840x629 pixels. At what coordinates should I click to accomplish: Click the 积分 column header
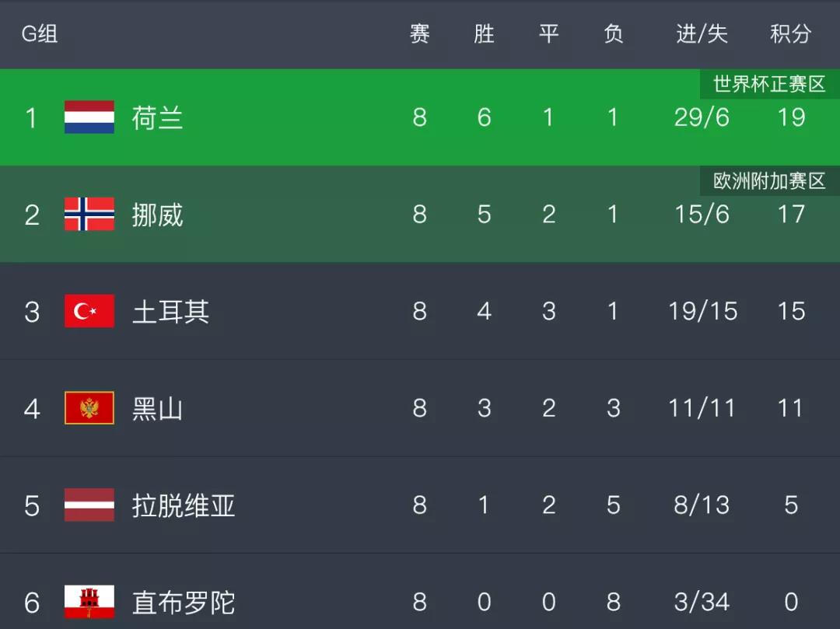tap(791, 33)
